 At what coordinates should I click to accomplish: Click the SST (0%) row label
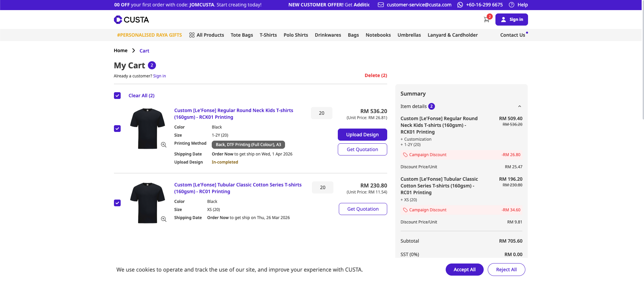(x=410, y=254)
